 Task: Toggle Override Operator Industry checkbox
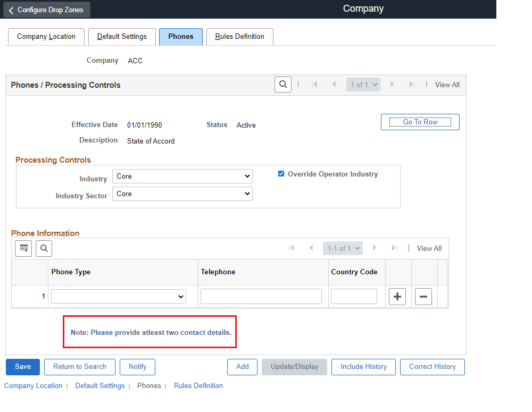pos(281,174)
